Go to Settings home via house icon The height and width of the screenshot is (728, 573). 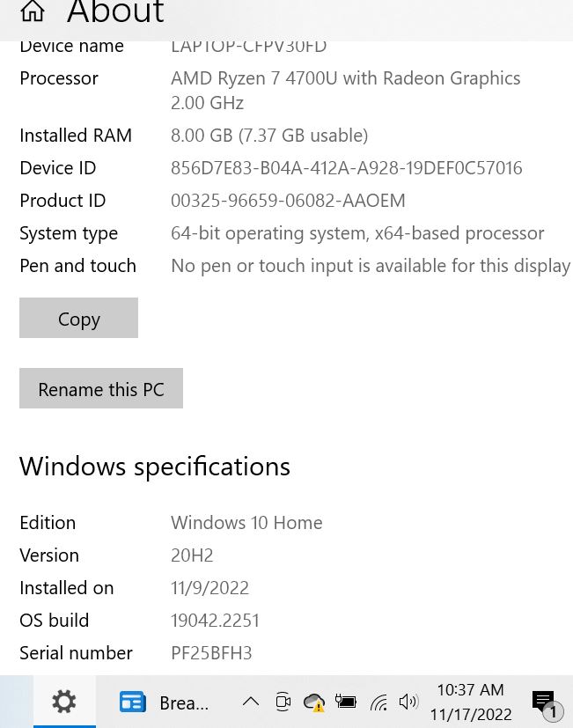pos(33,11)
